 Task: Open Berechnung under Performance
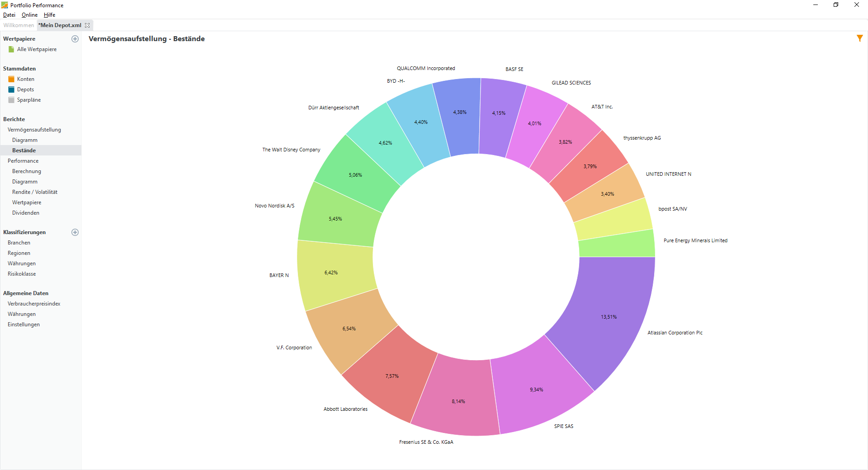coord(27,171)
